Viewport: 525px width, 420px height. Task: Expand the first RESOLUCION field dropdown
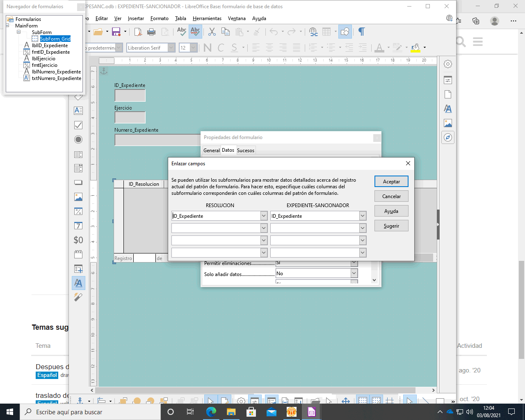click(264, 216)
